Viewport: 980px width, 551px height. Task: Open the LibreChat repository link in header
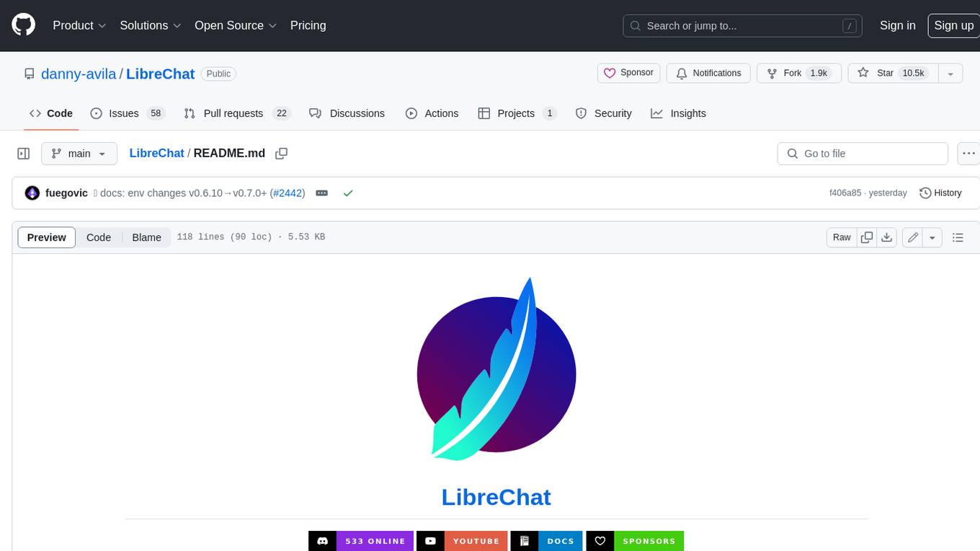tap(161, 74)
